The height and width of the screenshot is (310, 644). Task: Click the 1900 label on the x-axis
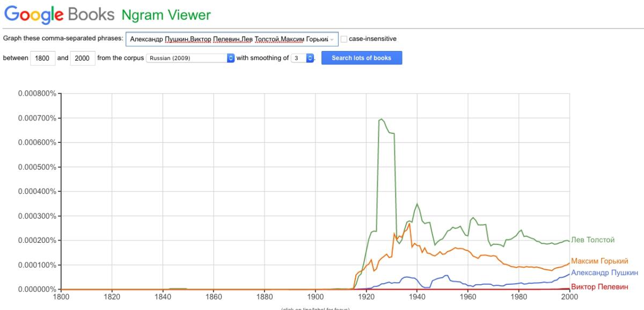(316, 295)
